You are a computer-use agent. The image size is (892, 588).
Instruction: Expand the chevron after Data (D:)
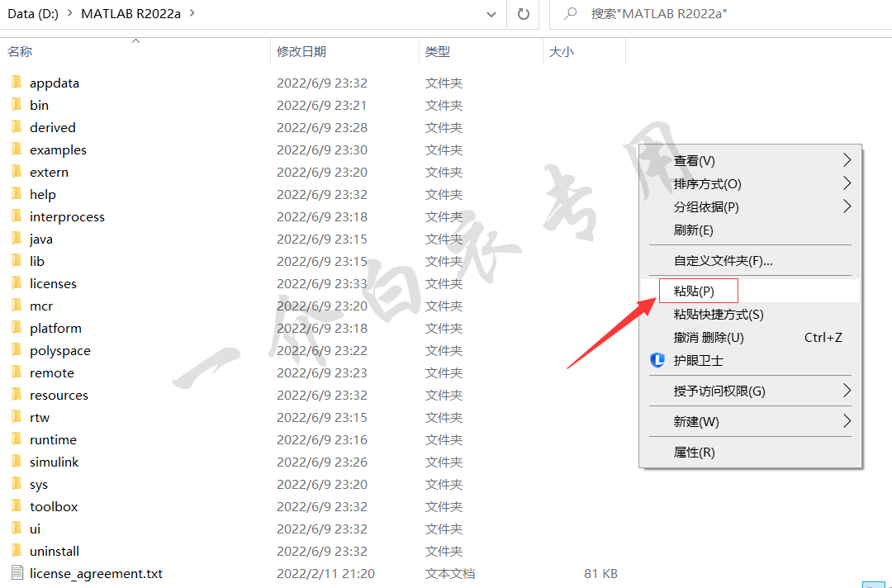coord(70,13)
